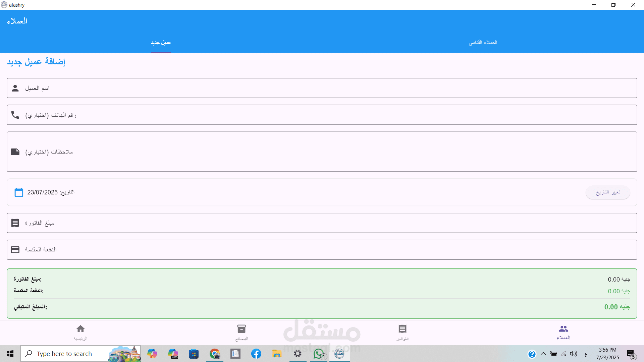Open WhatsApp from the taskbar

pyautogui.click(x=318, y=354)
